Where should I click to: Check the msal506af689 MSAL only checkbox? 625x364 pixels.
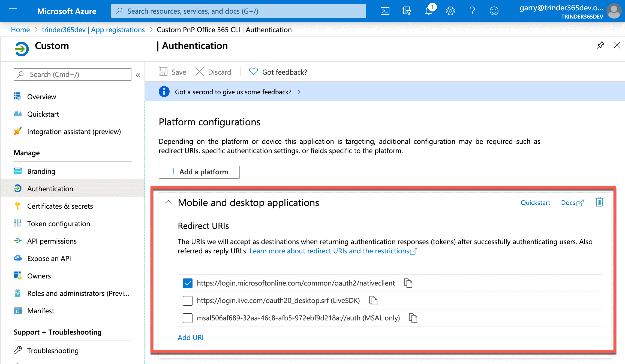(x=187, y=318)
